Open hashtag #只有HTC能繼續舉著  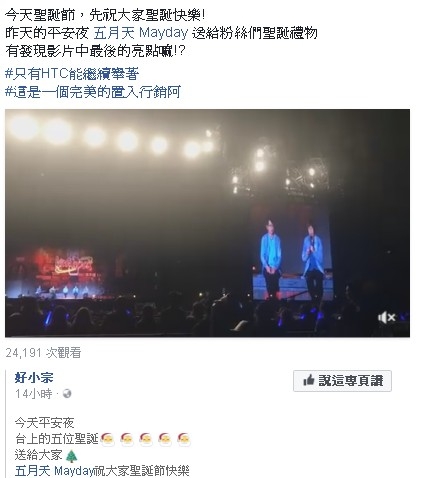(72, 74)
